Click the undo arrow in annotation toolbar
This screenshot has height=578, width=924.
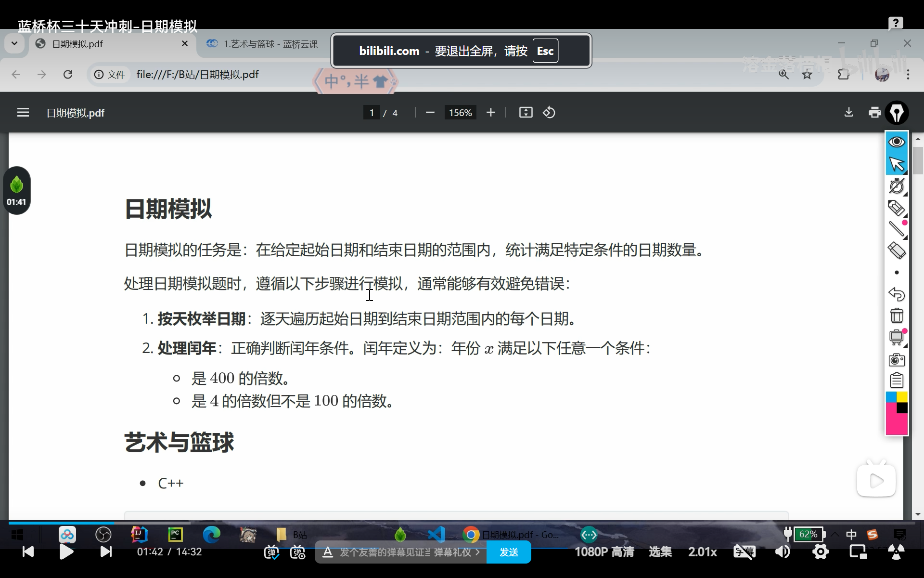click(897, 294)
